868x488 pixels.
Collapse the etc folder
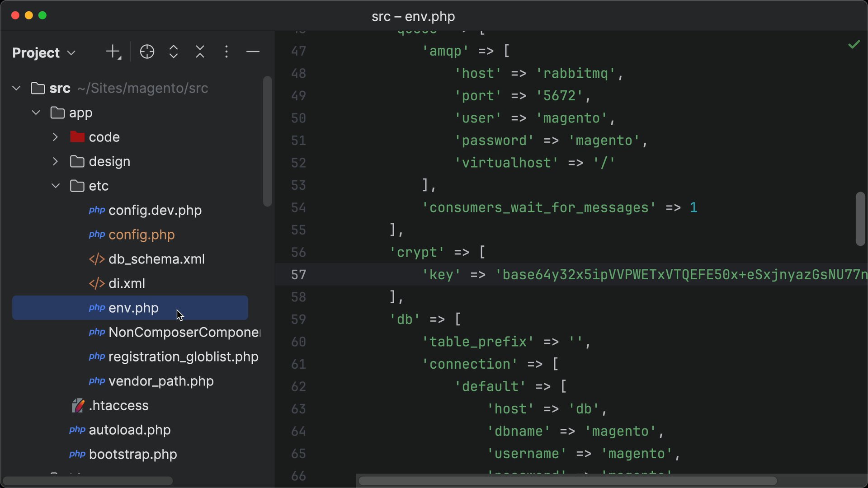pos(55,186)
